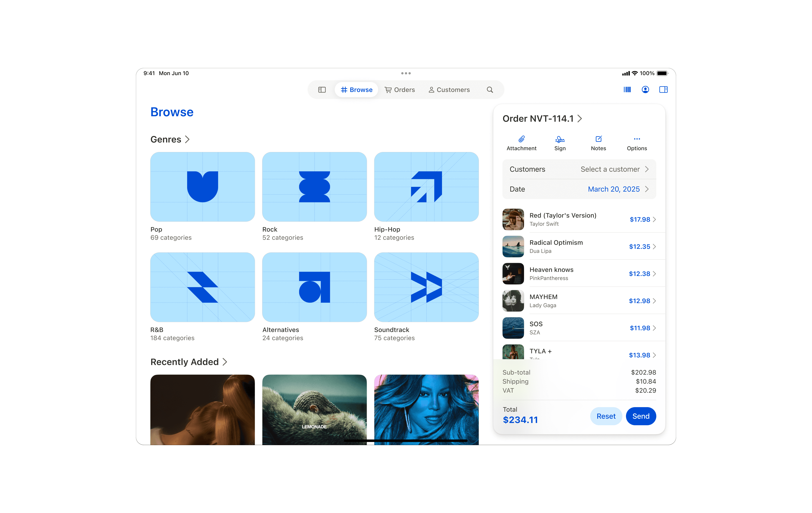The image size is (812, 513).
Task: Open the Pop genre card
Action: coord(202,187)
